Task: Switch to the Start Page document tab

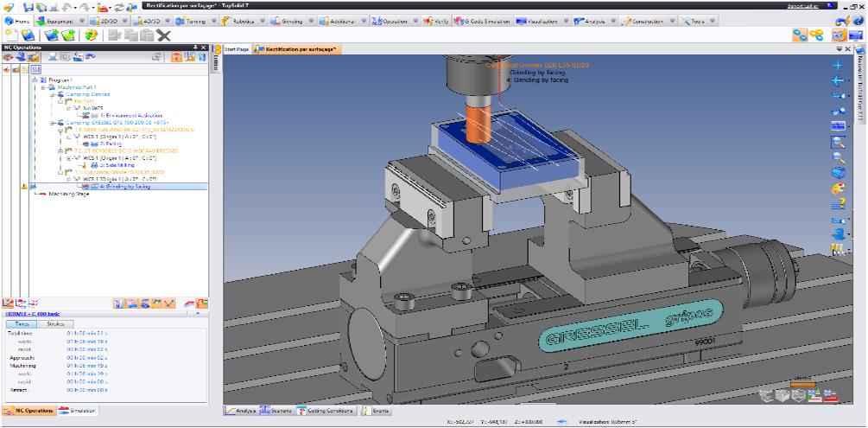Action: [237, 49]
